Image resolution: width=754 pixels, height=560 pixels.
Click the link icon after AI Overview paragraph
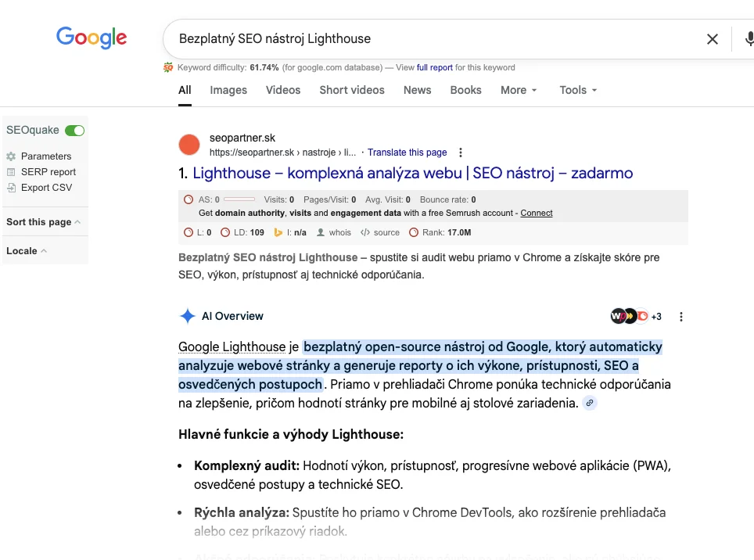[591, 404]
